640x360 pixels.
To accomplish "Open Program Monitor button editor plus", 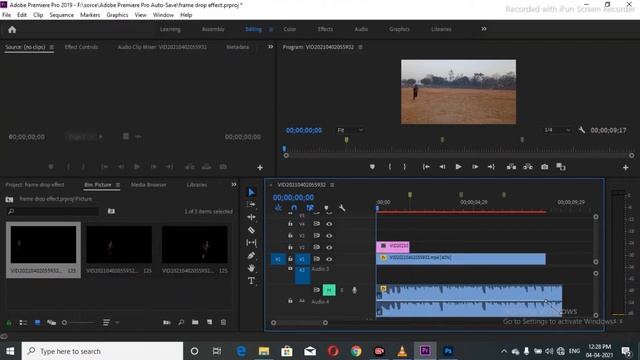I will [625, 167].
